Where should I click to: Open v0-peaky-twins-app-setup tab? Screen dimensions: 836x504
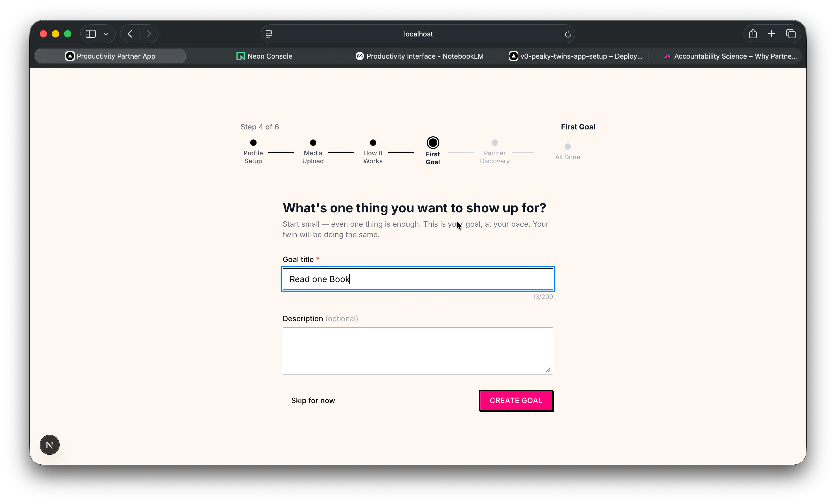(x=575, y=56)
